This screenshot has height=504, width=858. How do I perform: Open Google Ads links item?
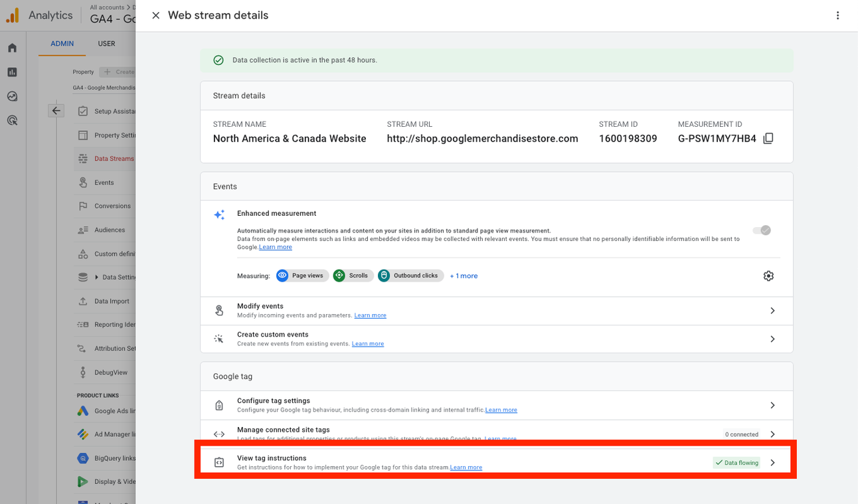point(106,411)
